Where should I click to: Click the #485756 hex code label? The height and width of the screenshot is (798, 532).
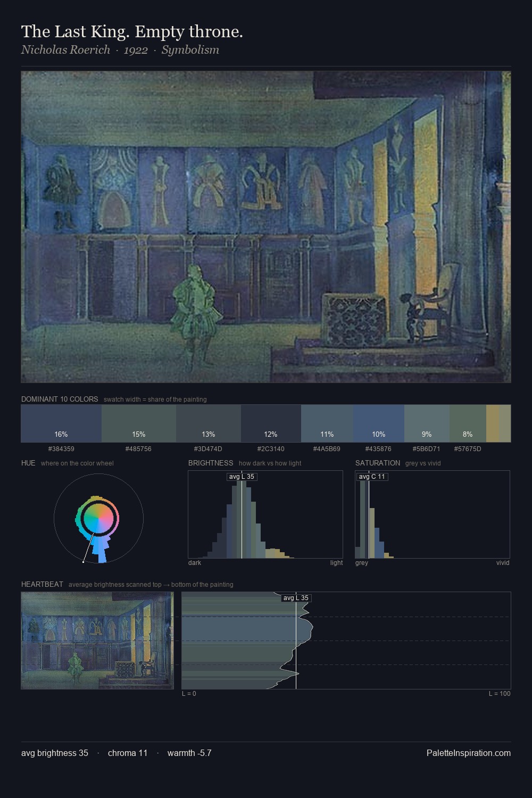click(x=138, y=449)
